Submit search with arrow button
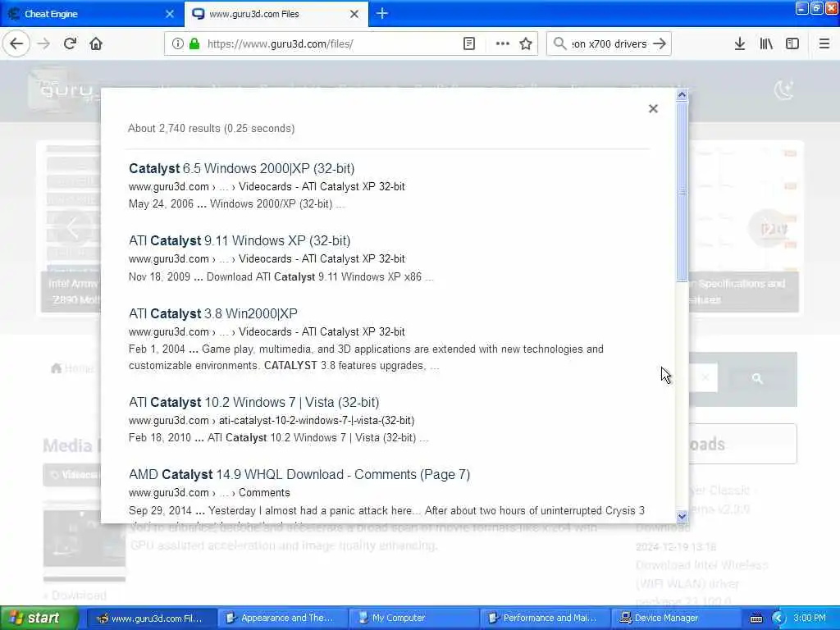 [x=660, y=44]
